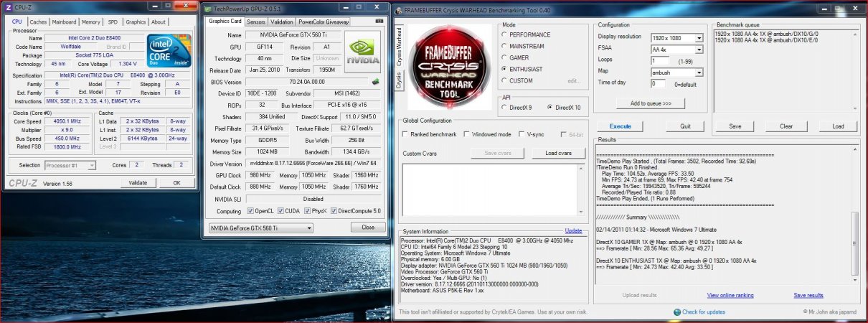Open the GPU selector dropdown in GPU-Z
Screen dimensions: 868x323
coord(260,228)
